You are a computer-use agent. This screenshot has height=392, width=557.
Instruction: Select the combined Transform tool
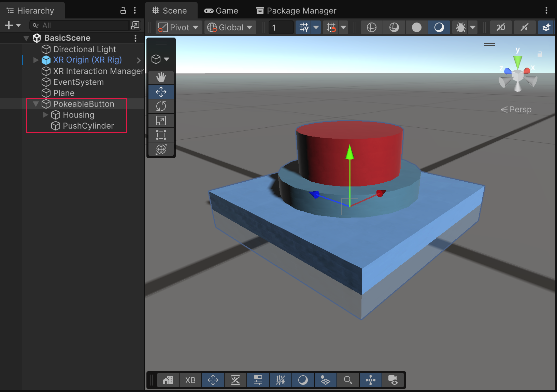(x=161, y=149)
